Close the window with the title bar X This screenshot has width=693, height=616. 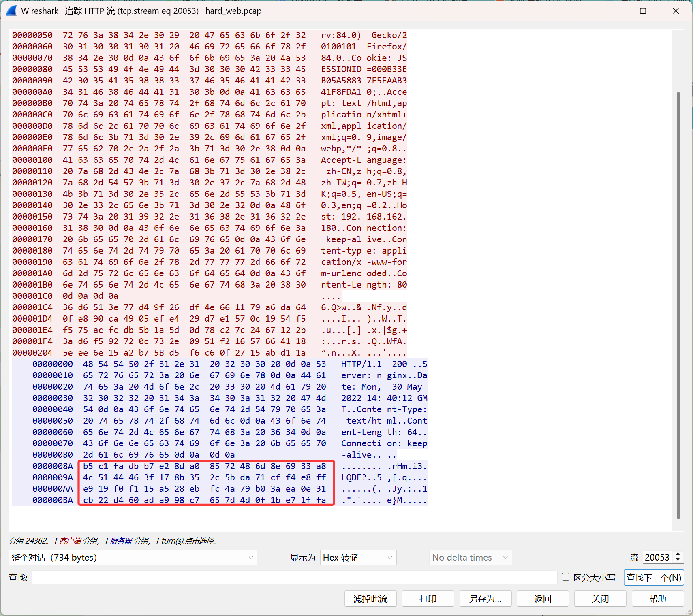pyautogui.click(x=676, y=11)
